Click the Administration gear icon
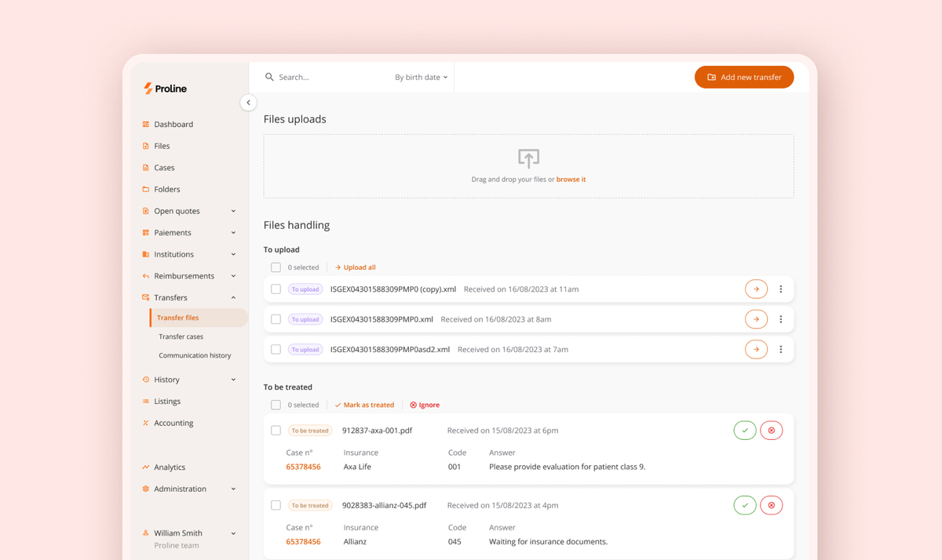 pyautogui.click(x=145, y=489)
